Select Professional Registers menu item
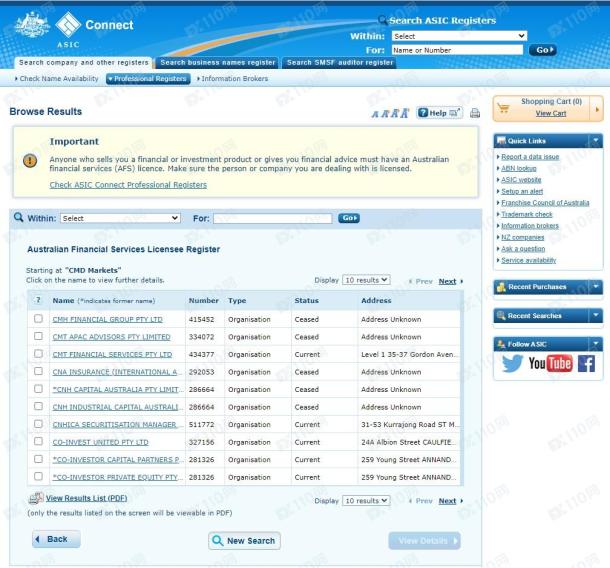The image size is (610, 568). pos(148,79)
